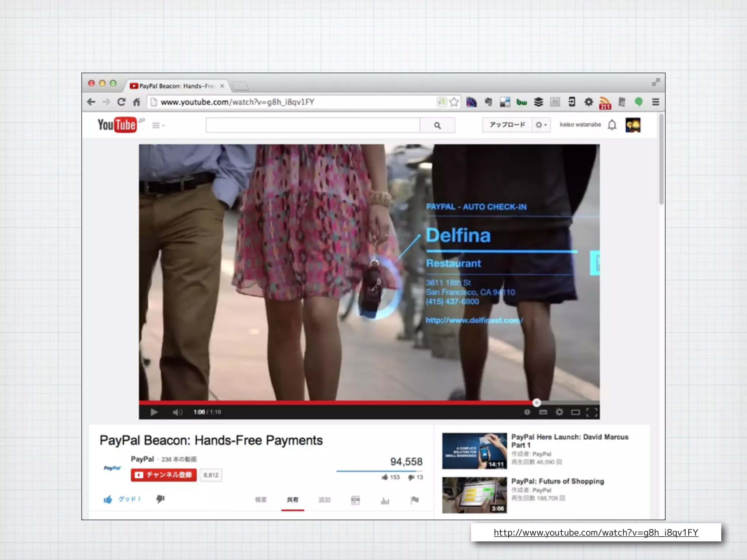Mute the video volume speaker icon
The width and height of the screenshot is (747, 560).
177,412
